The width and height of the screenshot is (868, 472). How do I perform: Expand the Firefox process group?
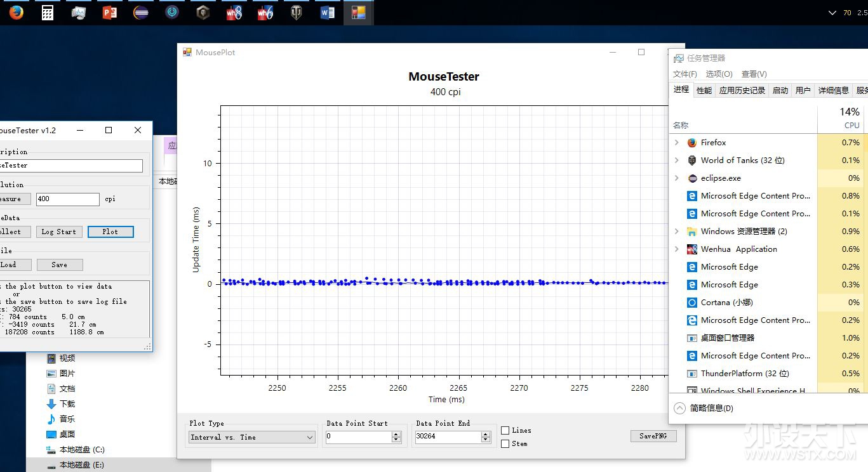click(677, 143)
